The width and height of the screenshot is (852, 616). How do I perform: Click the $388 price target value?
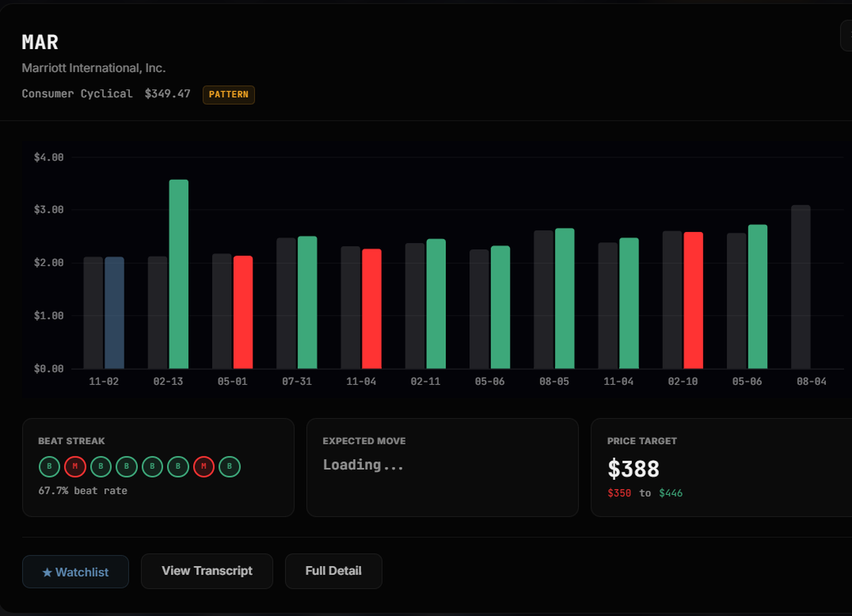point(633,468)
